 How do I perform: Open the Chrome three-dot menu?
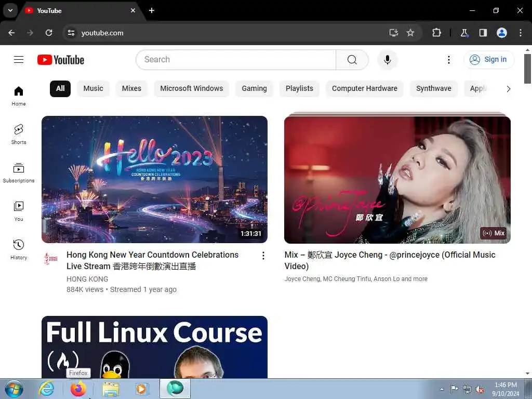521,33
